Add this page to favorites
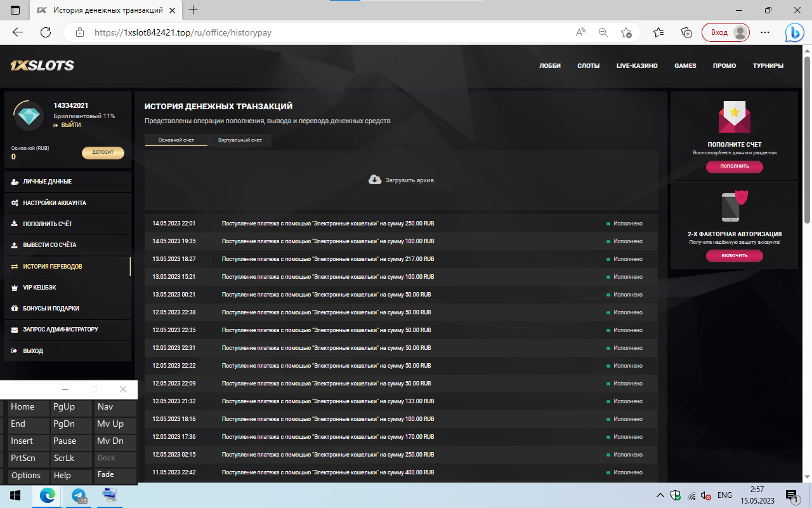This screenshot has height=508, width=812. [x=626, y=32]
